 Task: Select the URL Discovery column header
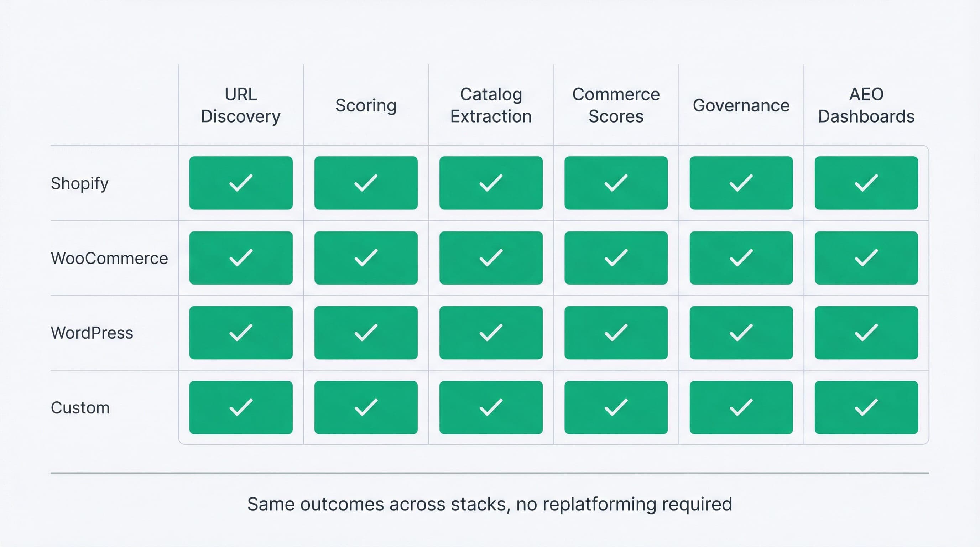[241, 105]
